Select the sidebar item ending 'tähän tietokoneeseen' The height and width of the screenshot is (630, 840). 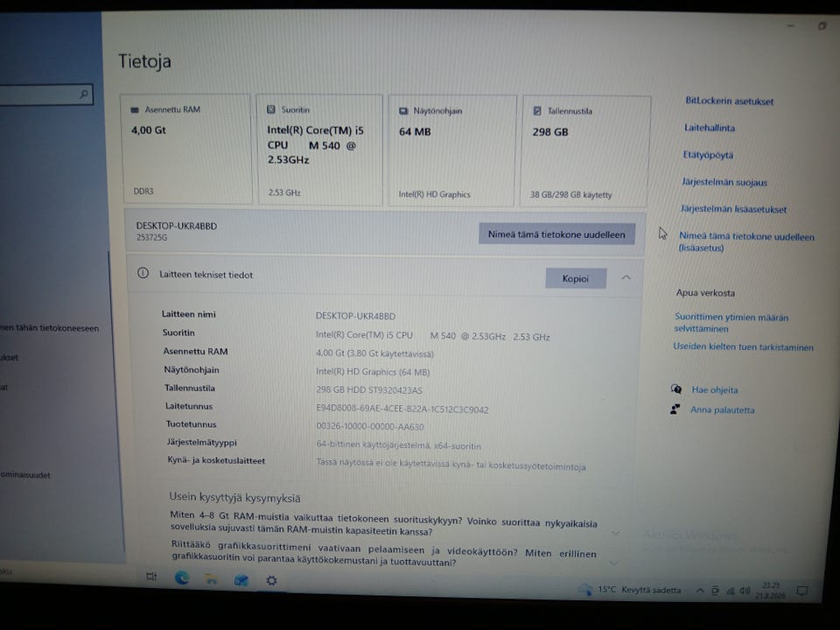[49, 328]
